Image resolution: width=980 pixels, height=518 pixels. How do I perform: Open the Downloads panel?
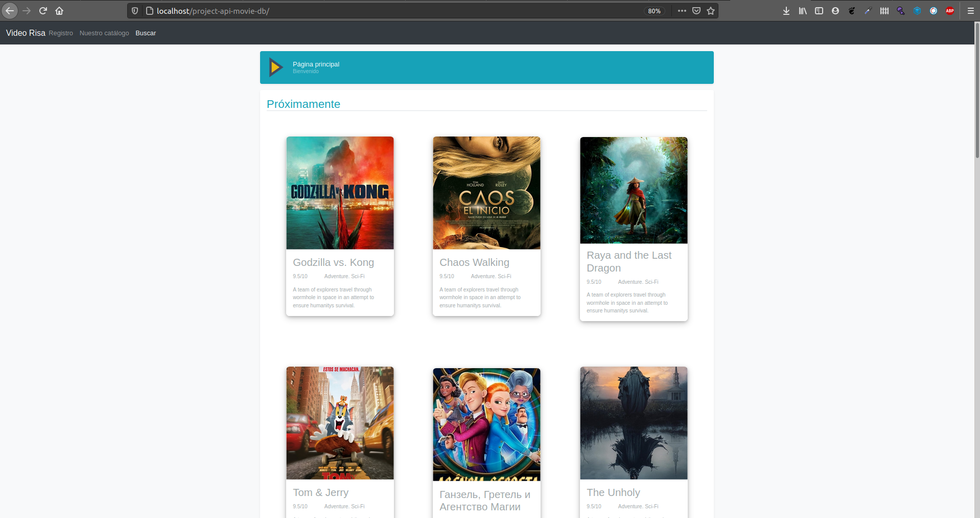(786, 11)
